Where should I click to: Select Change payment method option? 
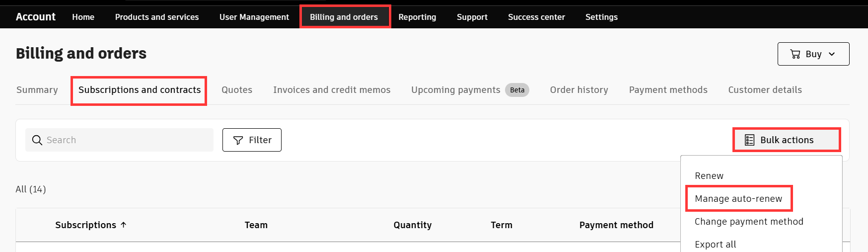click(748, 222)
